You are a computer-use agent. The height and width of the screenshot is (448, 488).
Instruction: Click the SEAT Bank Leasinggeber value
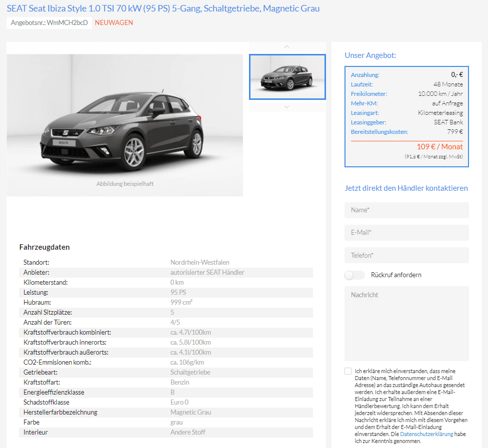point(448,122)
